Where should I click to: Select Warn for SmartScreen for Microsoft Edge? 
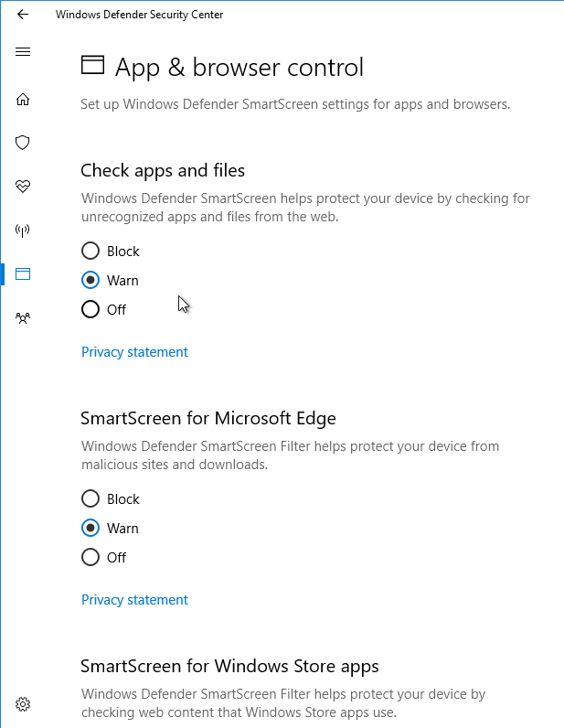pyautogui.click(x=110, y=529)
